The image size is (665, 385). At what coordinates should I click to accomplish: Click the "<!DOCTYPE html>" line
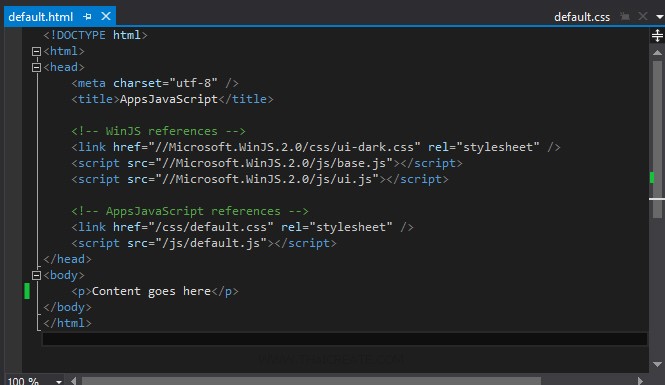point(95,35)
